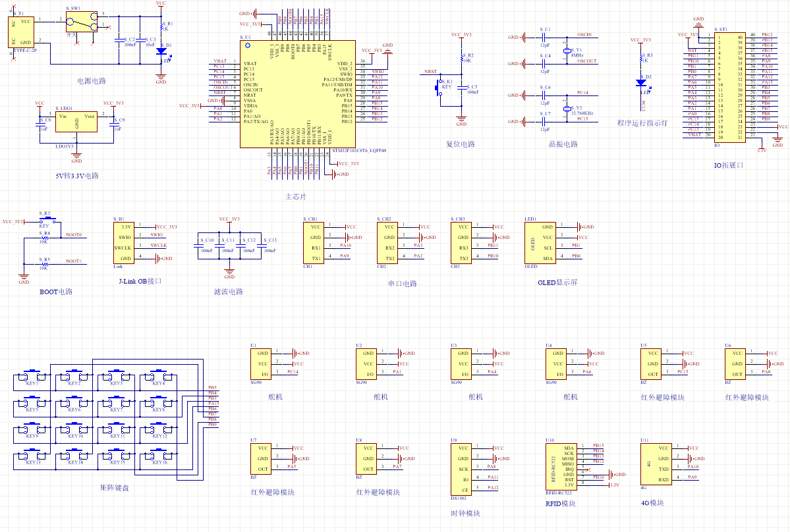790x532 pixels.
Task: Select the U5 infrared BZ module
Action: tap(650, 364)
